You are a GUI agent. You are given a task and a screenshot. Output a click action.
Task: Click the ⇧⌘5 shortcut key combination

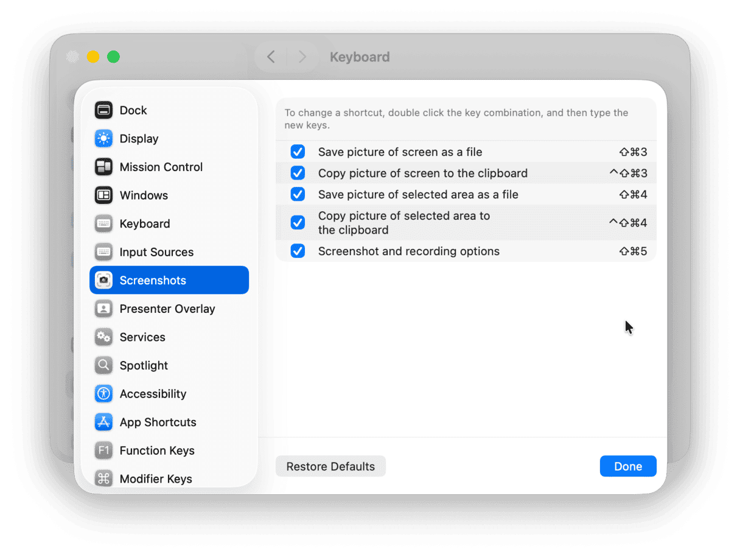[633, 251]
